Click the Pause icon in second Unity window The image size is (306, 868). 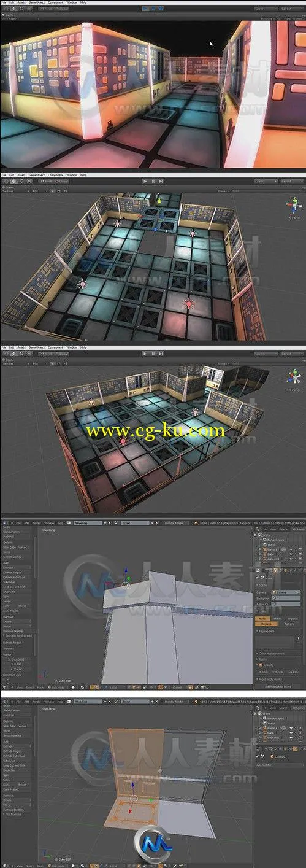click(153, 181)
